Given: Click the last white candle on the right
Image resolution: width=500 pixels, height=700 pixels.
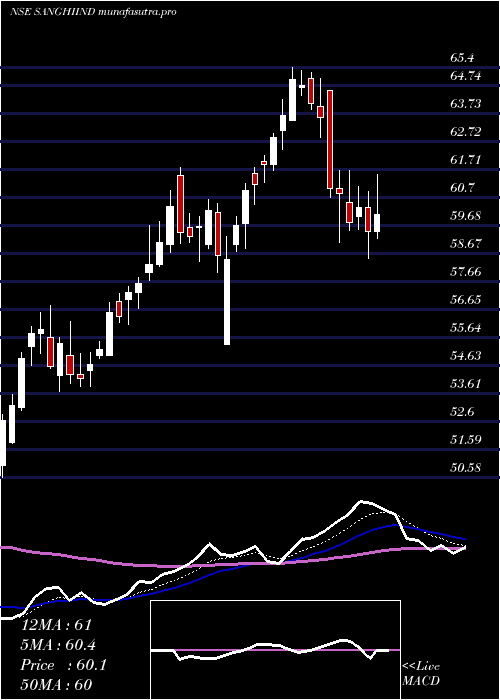Looking at the screenshot, I should (x=377, y=223).
